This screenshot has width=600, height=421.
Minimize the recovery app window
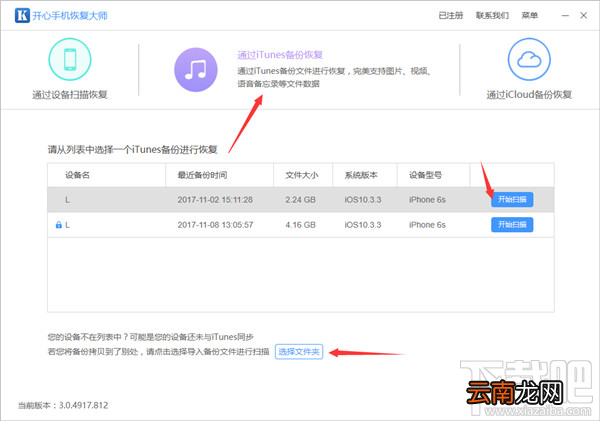click(x=565, y=15)
